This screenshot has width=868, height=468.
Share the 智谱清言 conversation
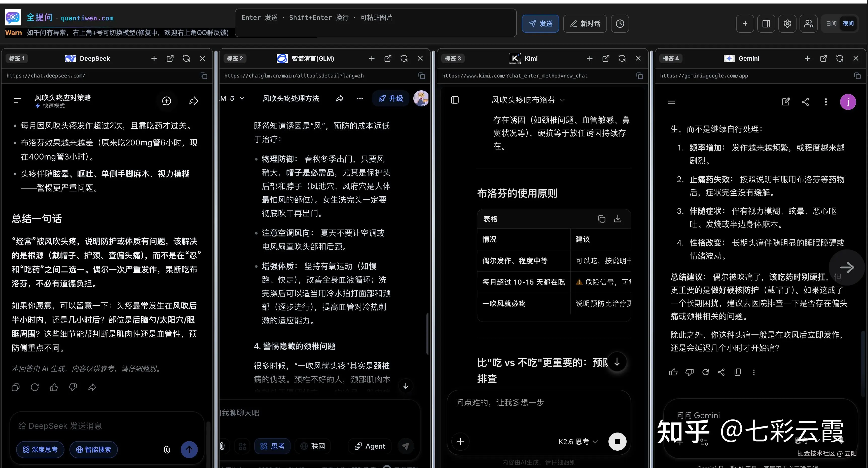click(340, 98)
